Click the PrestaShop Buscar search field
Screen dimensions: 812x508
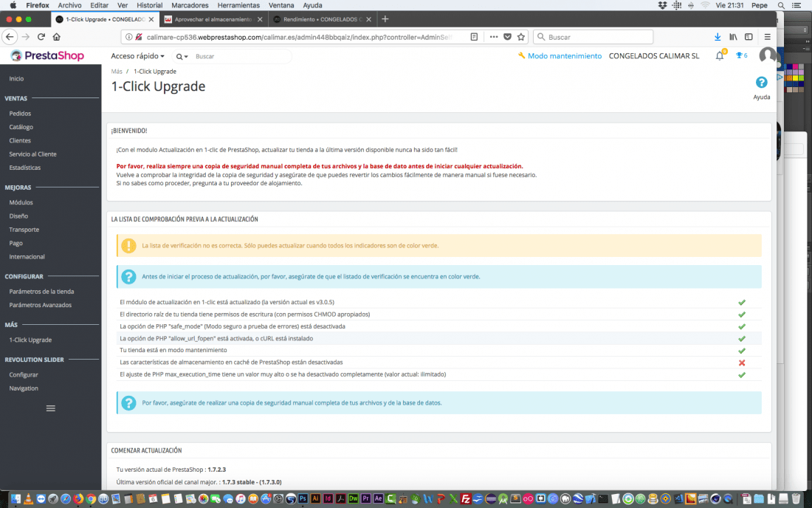[x=241, y=56]
